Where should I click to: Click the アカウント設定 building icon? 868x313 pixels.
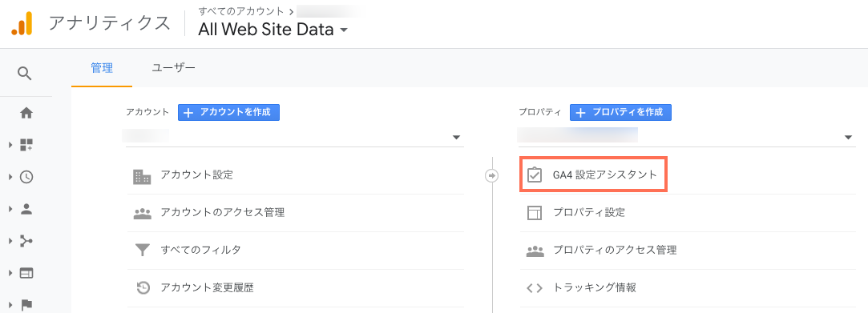[143, 176]
